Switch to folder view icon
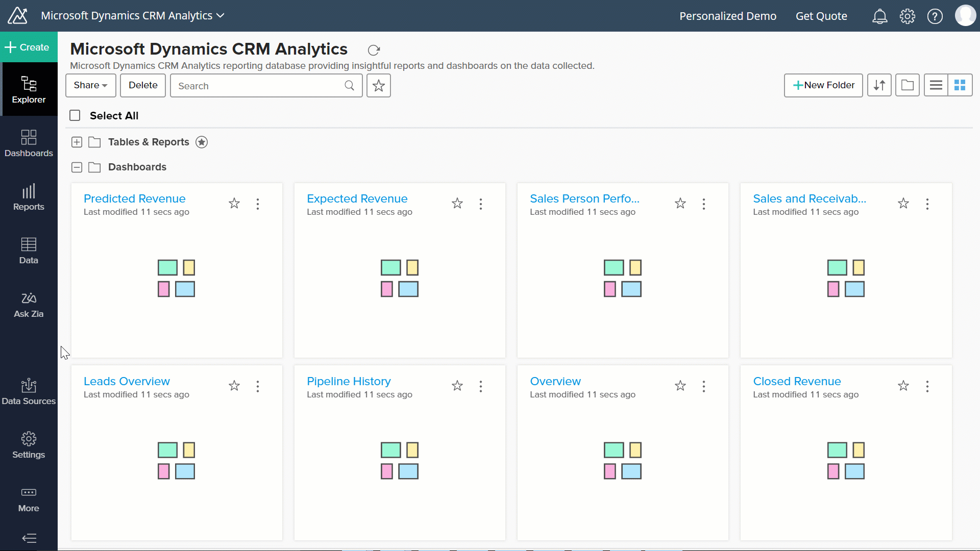 907,85
